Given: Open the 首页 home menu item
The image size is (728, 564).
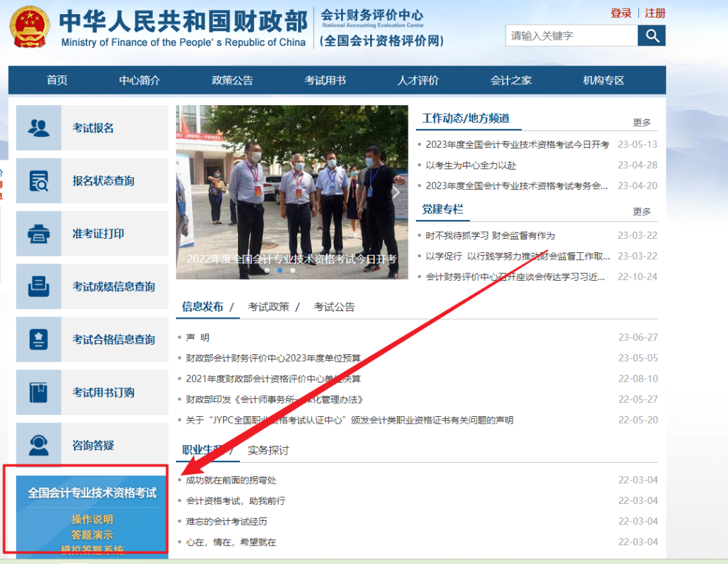Looking at the screenshot, I should click(x=57, y=80).
